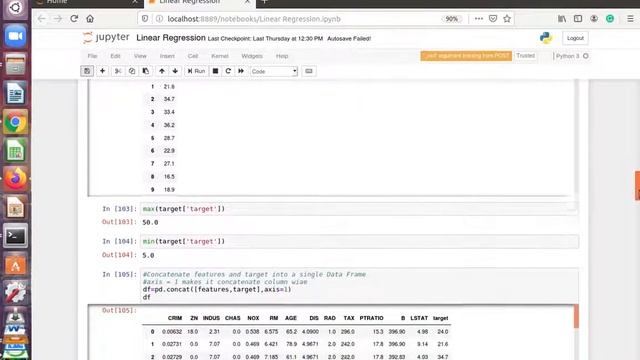Reload the current page
This screenshot has height=360, width=640.
point(74,19)
